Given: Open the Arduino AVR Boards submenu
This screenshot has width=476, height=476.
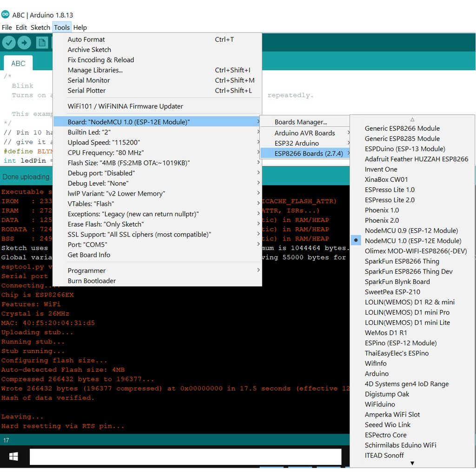Looking at the screenshot, I should [x=304, y=133].
